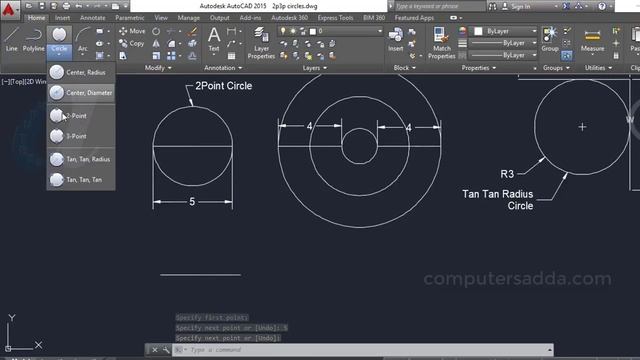Open the AutoCAD application menu logo
This screenshot has height=360, width=640.
(x=9, y=9)
